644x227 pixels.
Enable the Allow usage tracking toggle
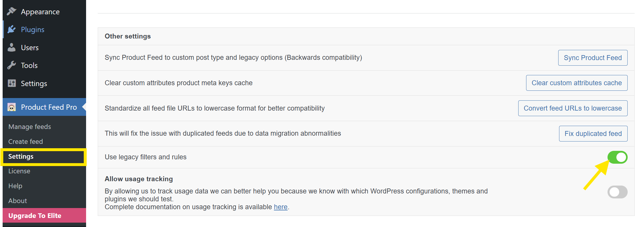(617, 192)
